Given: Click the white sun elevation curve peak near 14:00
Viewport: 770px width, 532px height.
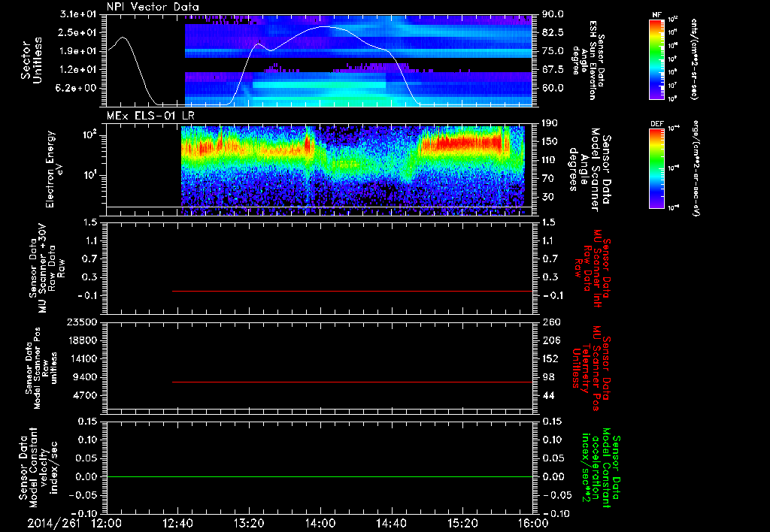Looking at the screenshot, I should coord(323,26).
